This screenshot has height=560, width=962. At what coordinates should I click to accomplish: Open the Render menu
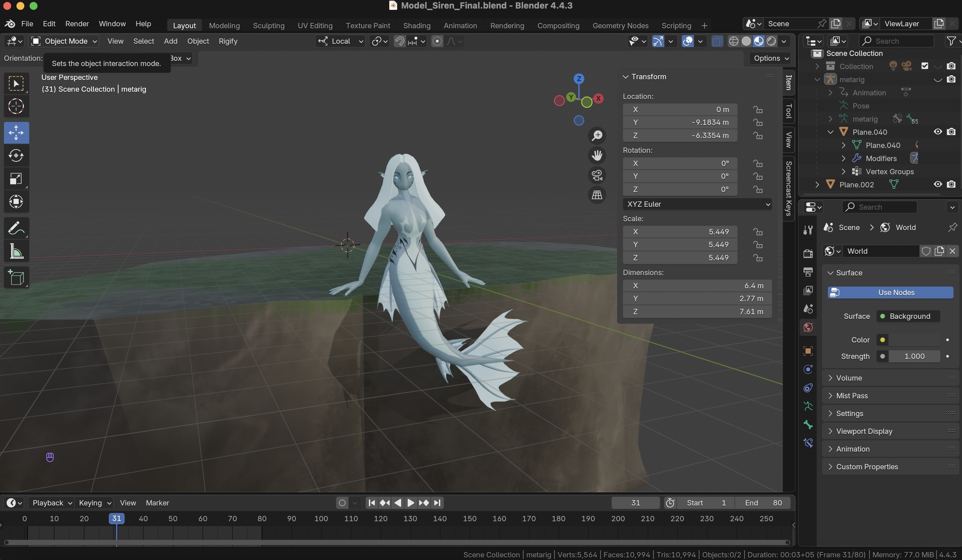[77, 24]
